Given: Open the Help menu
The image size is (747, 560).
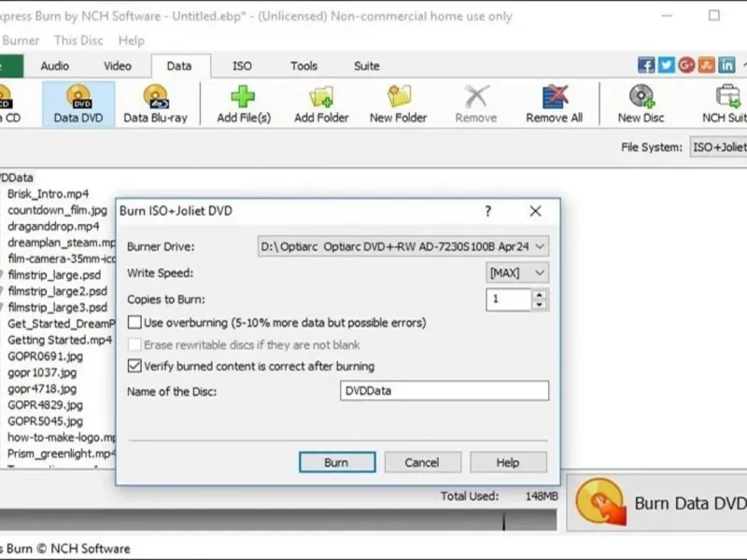Looking at the screenshot, I should click(x=132, y=40).
